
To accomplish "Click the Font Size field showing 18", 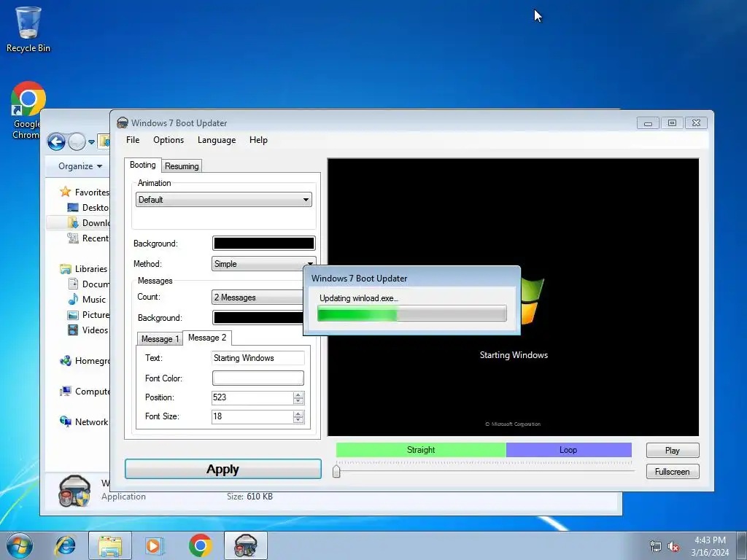I will (x=252, y=416).
